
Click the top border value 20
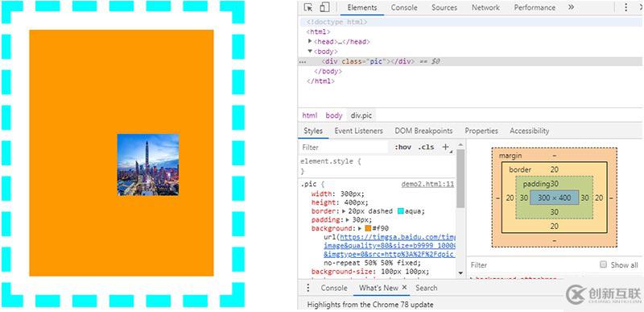(555, 169)
